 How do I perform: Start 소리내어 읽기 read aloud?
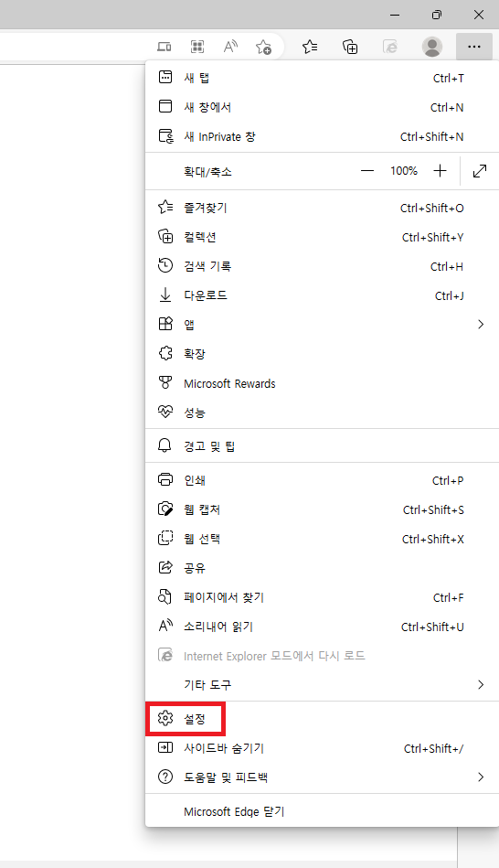pyautogui.click(x=322, y=627)
